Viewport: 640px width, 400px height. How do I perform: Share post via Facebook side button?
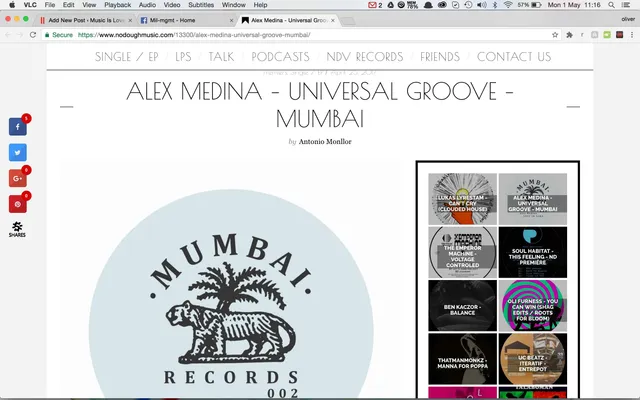[x=18, y=127]
